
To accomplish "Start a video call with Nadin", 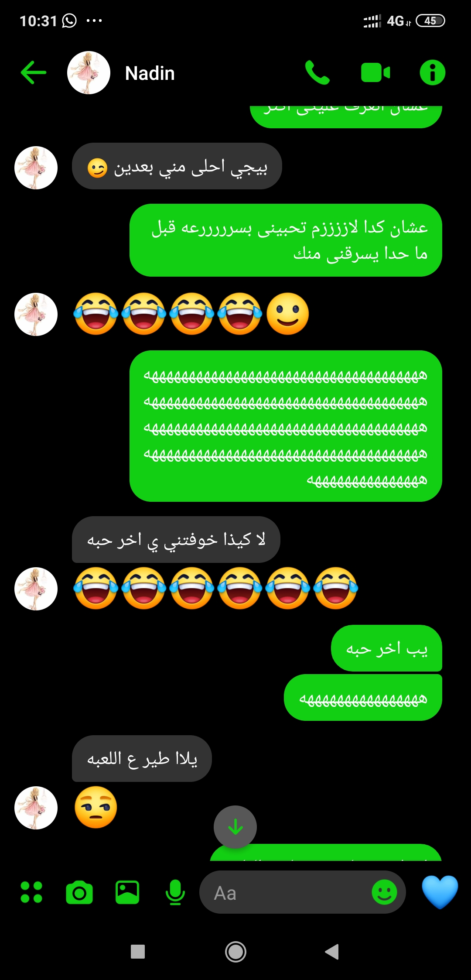I will (x=375, y=73).
